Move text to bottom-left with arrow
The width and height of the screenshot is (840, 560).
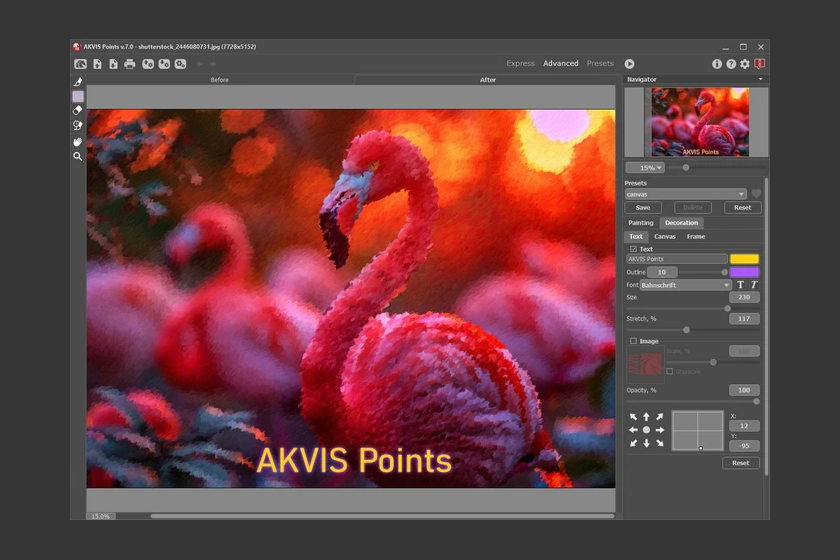(633, 443)
